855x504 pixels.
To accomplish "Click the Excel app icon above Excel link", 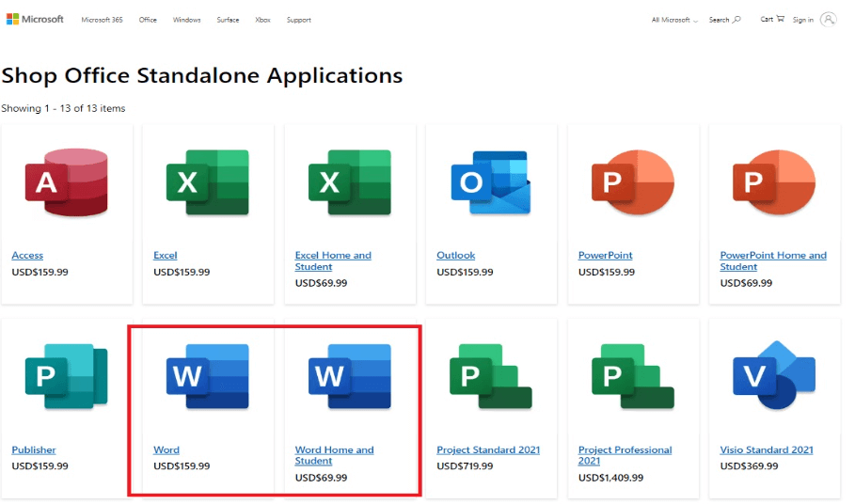I will pos(208,182).
